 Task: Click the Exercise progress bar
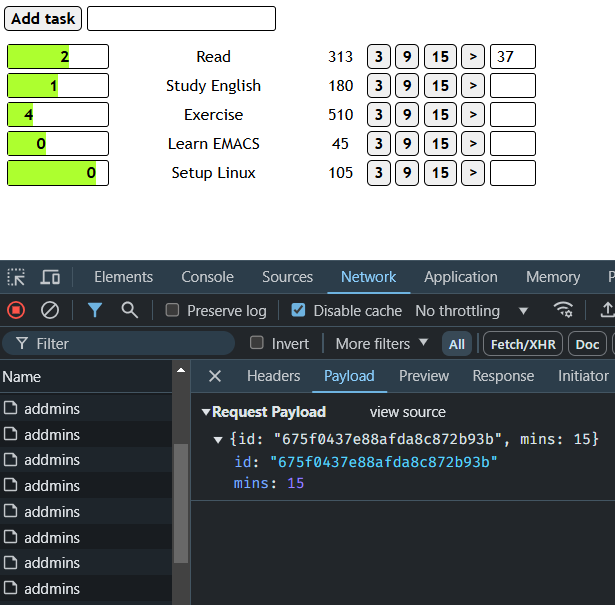[58, 114]
